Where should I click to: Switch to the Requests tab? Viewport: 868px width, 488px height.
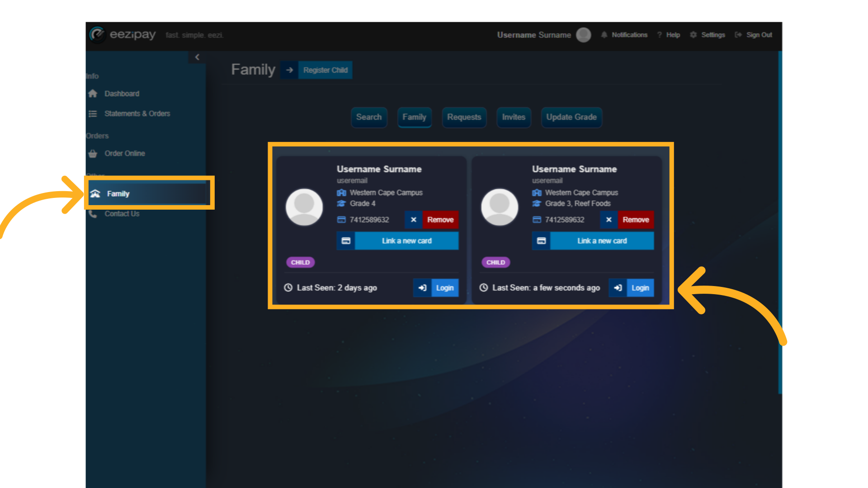(464, 117)
